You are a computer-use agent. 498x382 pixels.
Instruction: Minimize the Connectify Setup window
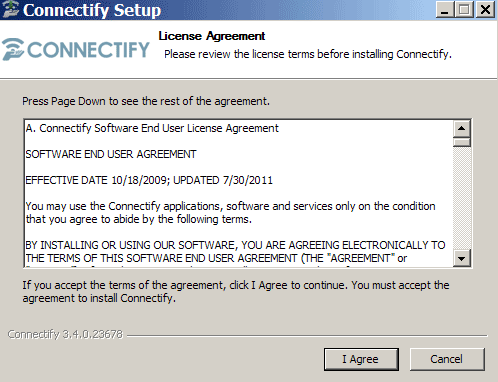click(x=445, y=10)
